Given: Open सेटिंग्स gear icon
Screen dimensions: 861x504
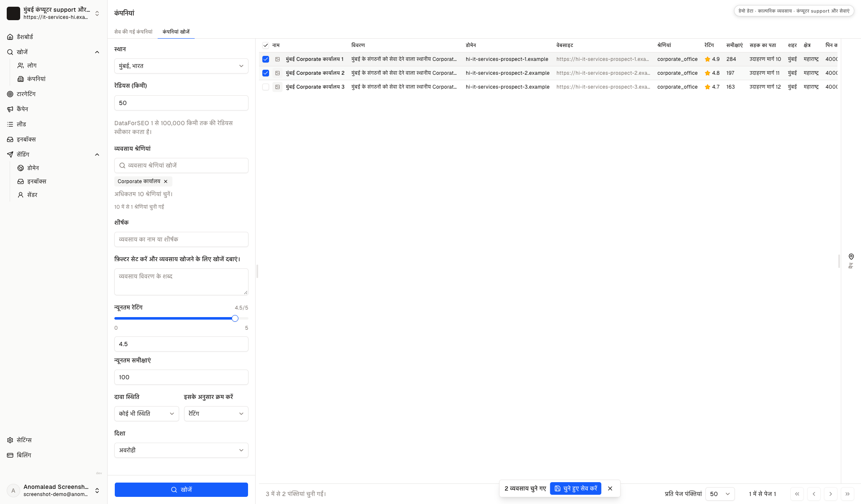Looking at the screenshot, I should point(10,440).
